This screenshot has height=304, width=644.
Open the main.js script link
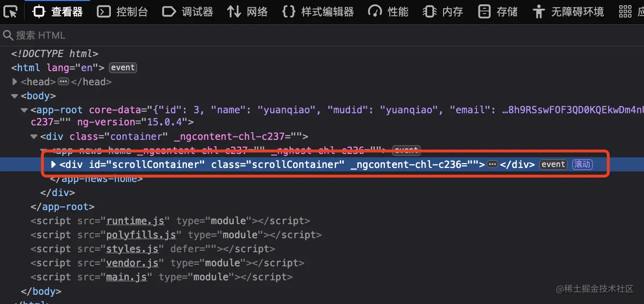[126, 277]
